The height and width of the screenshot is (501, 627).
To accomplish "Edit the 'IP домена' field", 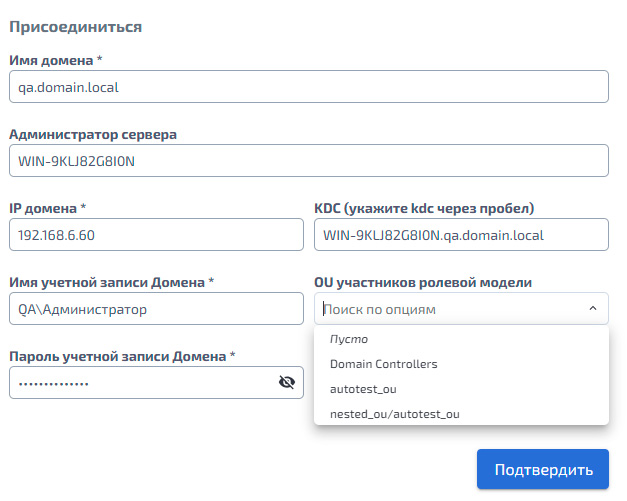I will (x=156, y=235).
